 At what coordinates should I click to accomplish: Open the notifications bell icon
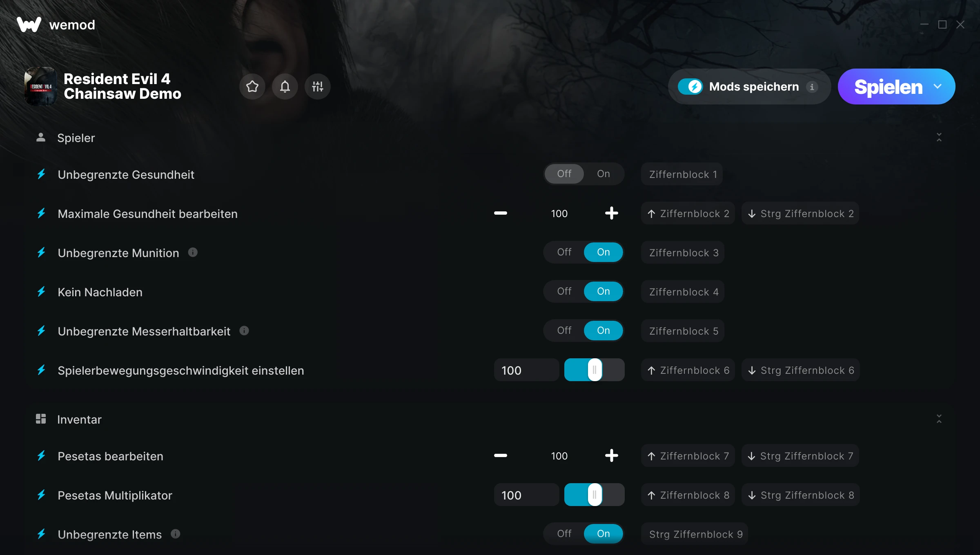click(x=285, y=87)
